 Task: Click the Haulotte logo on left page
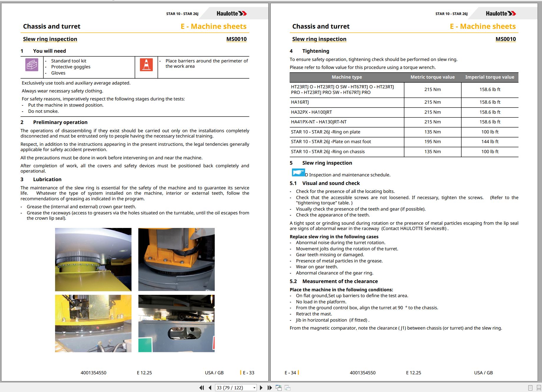tap(232, 14)
